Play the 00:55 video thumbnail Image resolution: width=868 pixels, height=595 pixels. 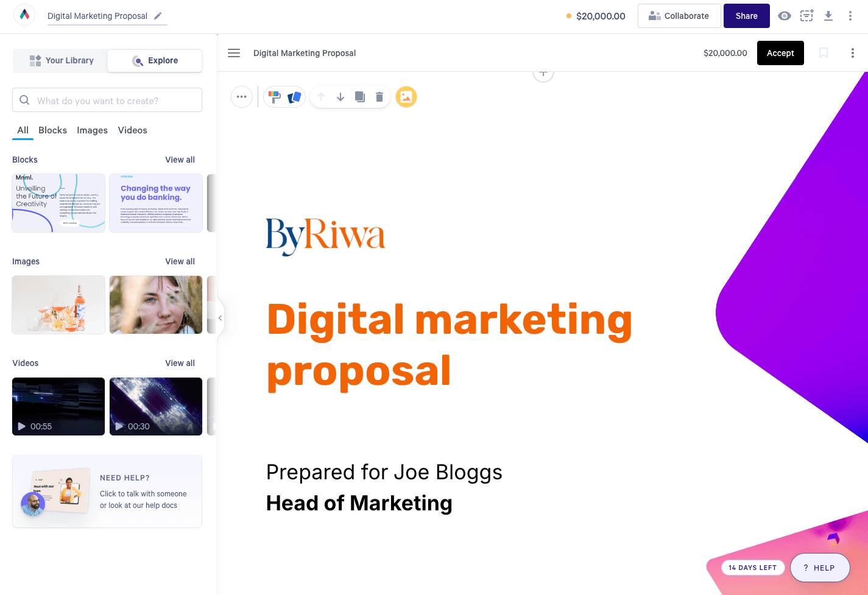click(x=58, y=406)
